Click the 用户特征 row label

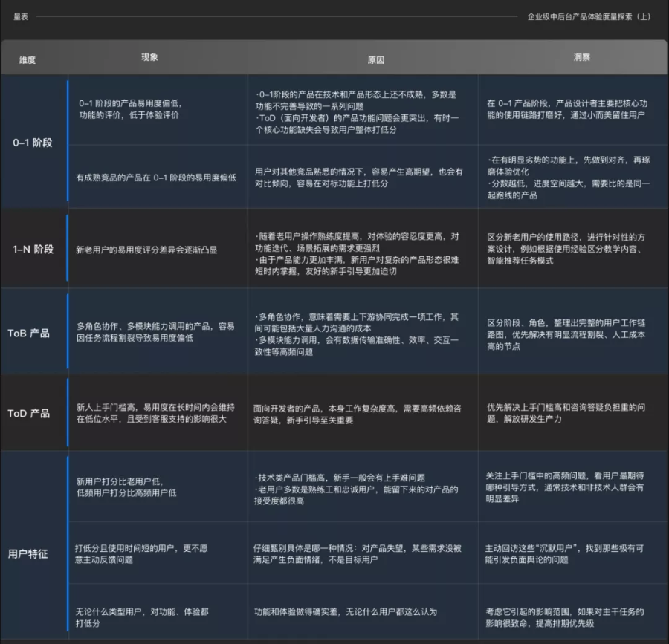[29, 553]
